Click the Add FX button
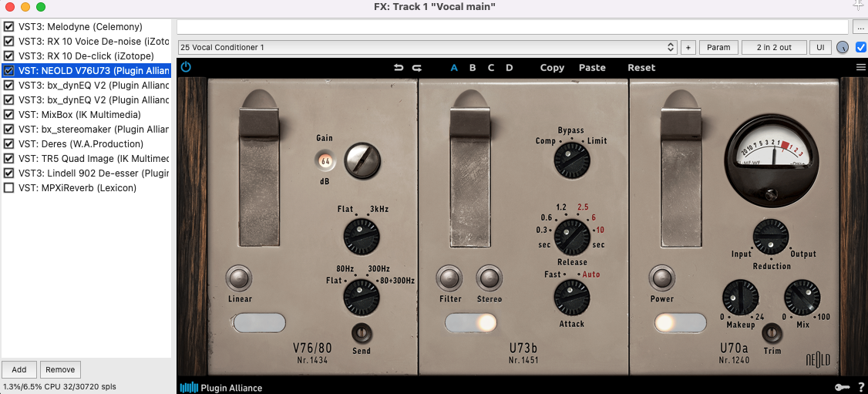This screenshot has height=394, width=868. (x=19, y=369)
